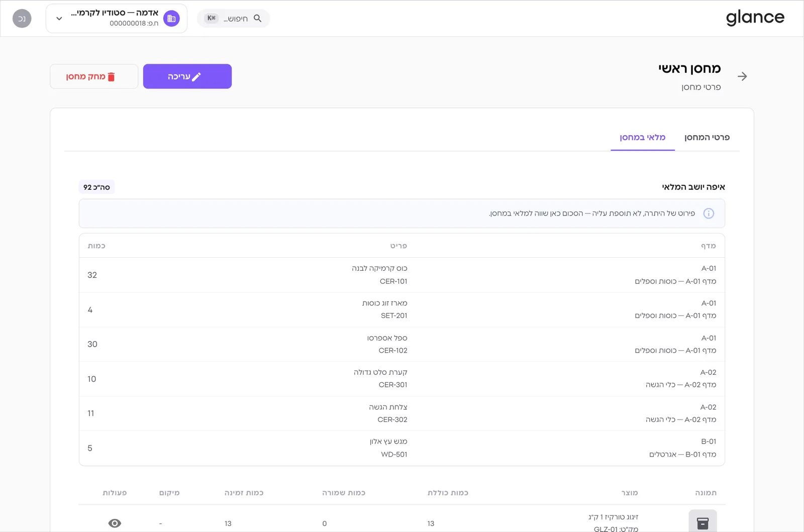Click the search magnifier icon
804x532 pixels.
pos(257,18)
